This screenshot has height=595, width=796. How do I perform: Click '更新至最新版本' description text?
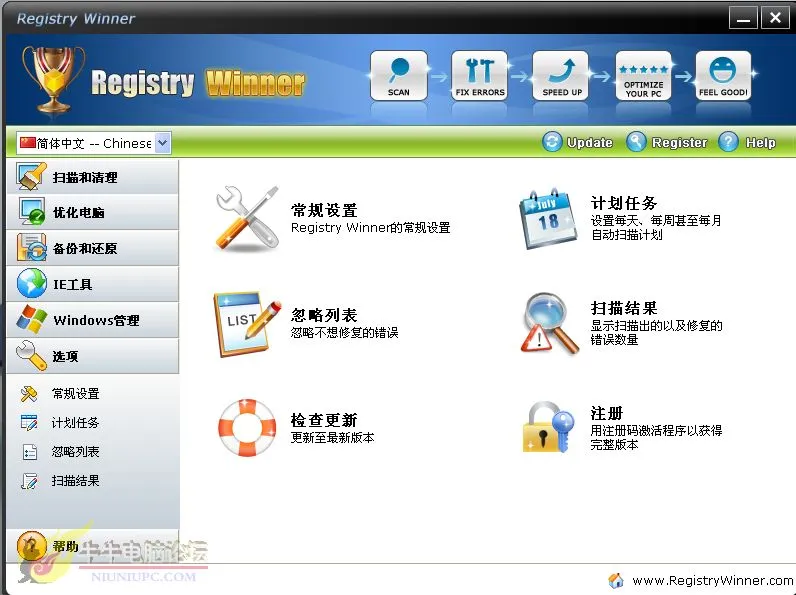point(333,438)
